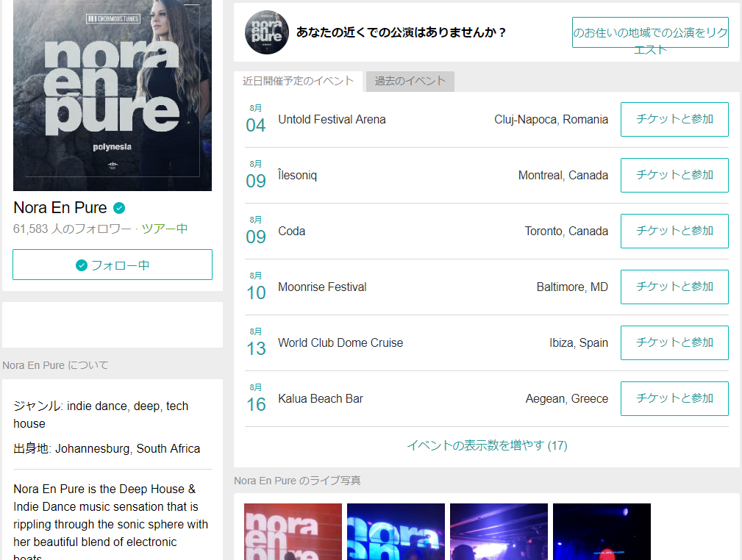Image resolution: width=742 pixels, height=560 pixels.
Task: Expand more events with イベントの表示数を増やす (17)
Action: tap(487, 445)
